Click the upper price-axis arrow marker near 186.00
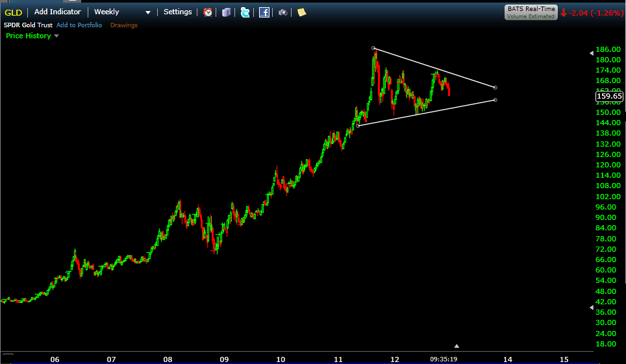The width and height of the screenshot is (626, 364). (x=592, y=53)
